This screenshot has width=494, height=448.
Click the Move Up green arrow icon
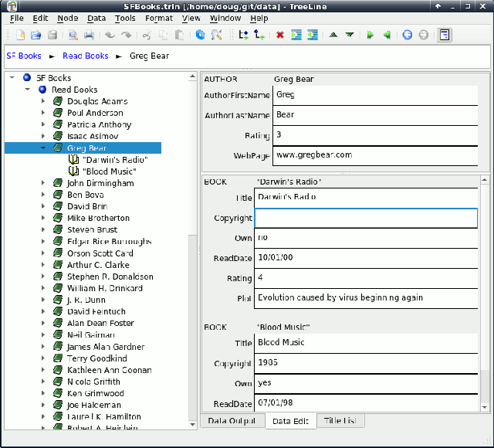click(333, 35)
